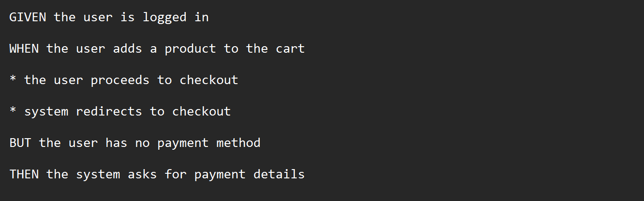Click the word "cart" in the WHEN line

click(290, 49)
